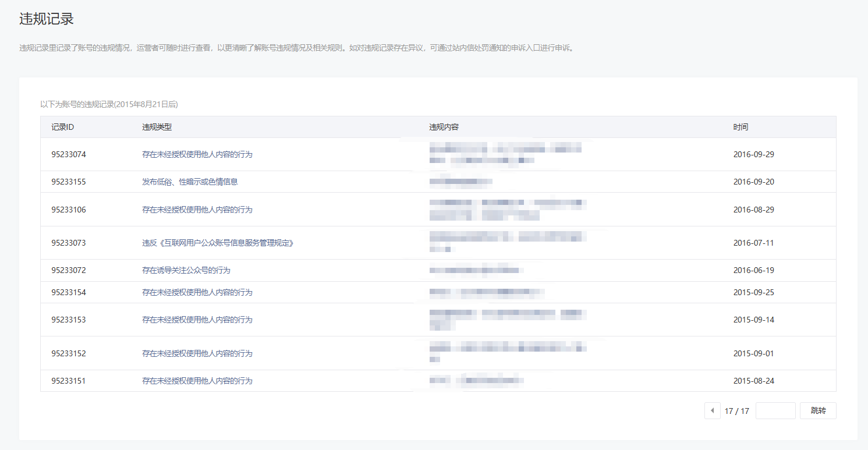The width and height of the screenshot is (868, 450).
Task: Open violation type link for record 95233154
Action: [x=197, y=292]
